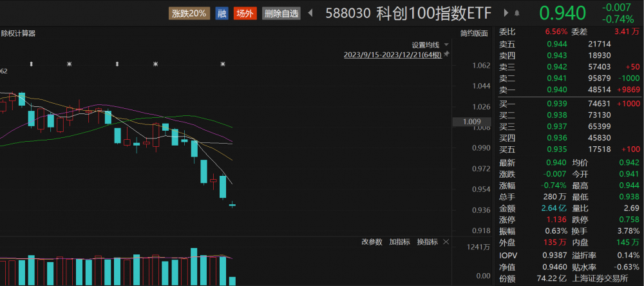Click 加指标 to add an indicator
The width and height of the screenshot is (644, 286).
pyautogui.click(x=399, y=242)
